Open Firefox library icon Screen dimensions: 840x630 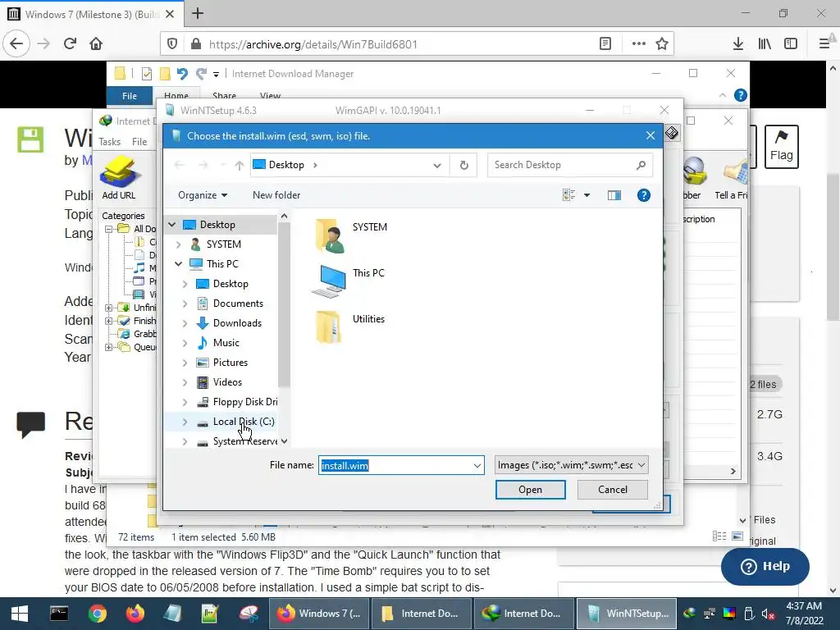[x=765, y=44]
